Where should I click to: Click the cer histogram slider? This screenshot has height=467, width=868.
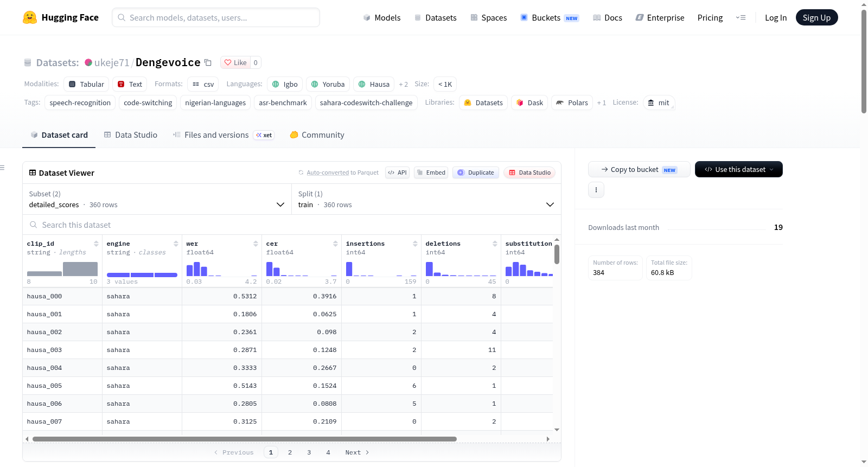click(x=301, y=268)
